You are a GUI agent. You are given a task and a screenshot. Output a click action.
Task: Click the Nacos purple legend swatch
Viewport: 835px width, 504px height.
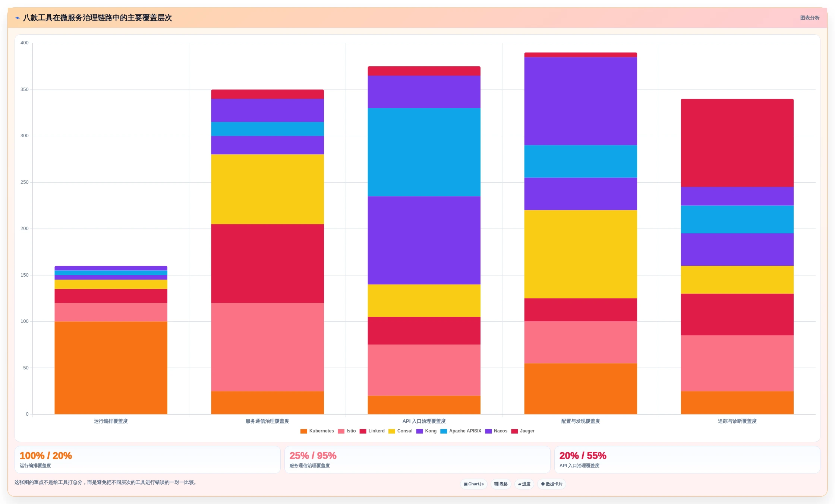click(488, 431)
